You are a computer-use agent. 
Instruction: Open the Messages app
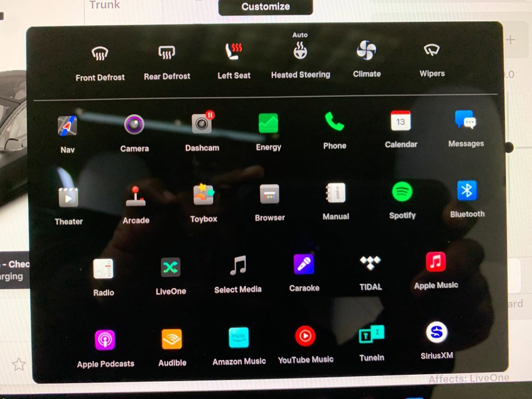(466, 119)
